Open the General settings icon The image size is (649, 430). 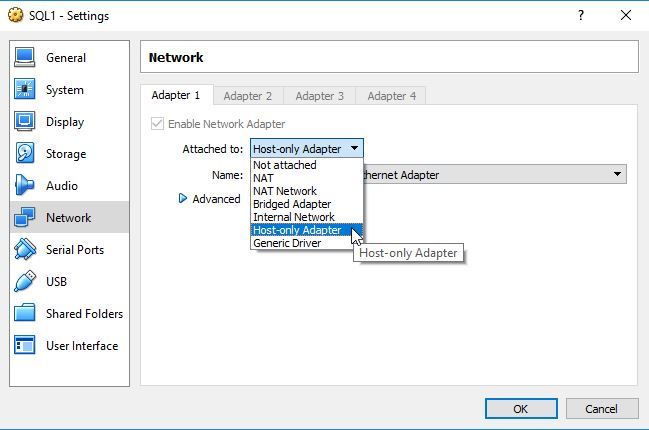[25, 58]
